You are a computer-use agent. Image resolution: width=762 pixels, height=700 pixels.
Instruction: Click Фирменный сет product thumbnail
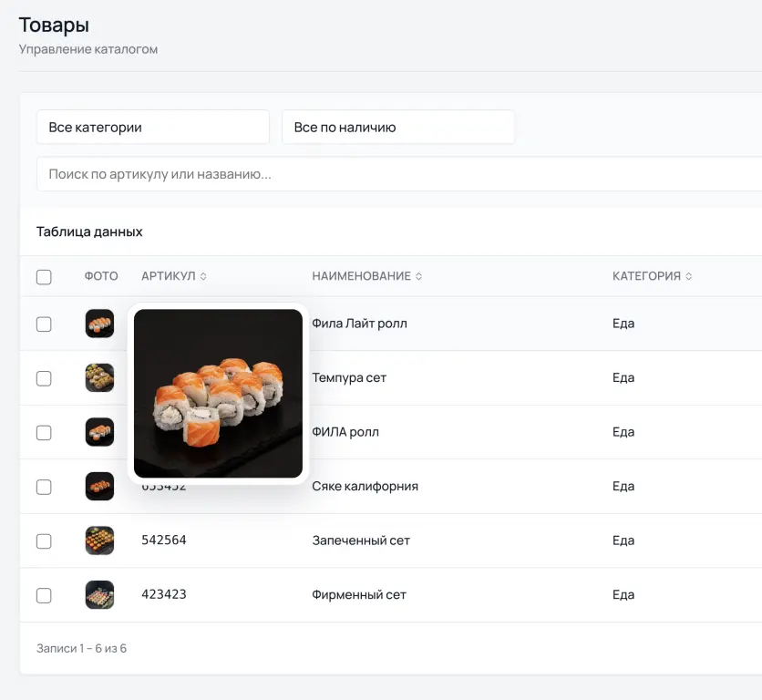[99, 594]
